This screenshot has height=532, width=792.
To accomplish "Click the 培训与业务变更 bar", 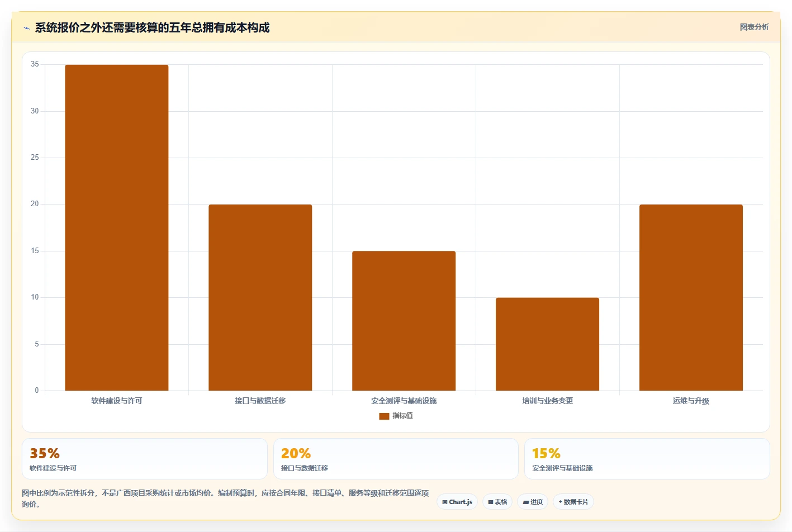I will point(547,344).
